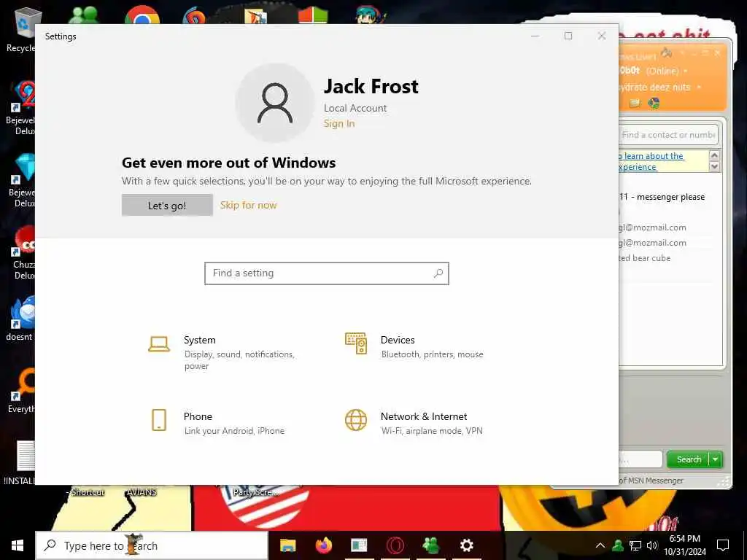The width and height of the screenshot is (747, 560).
Task: Open the Microsoft Office red-green desktop icon
Action: tap(313, 15)
